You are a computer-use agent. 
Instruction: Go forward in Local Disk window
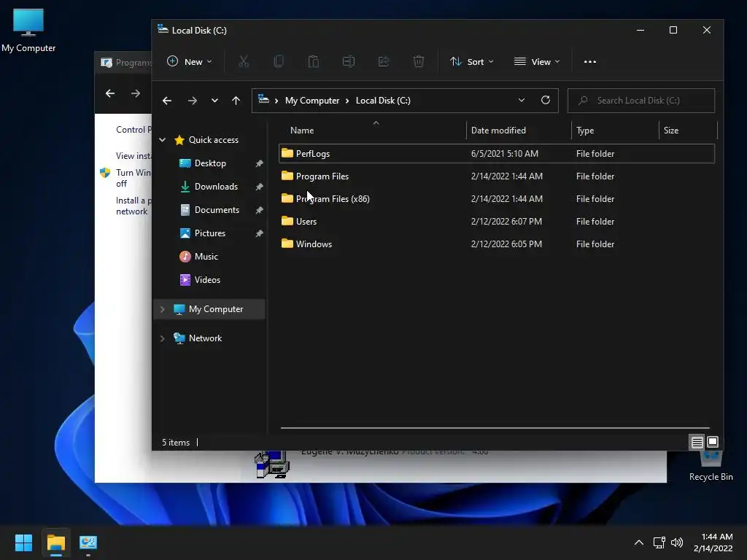point(193,101)
